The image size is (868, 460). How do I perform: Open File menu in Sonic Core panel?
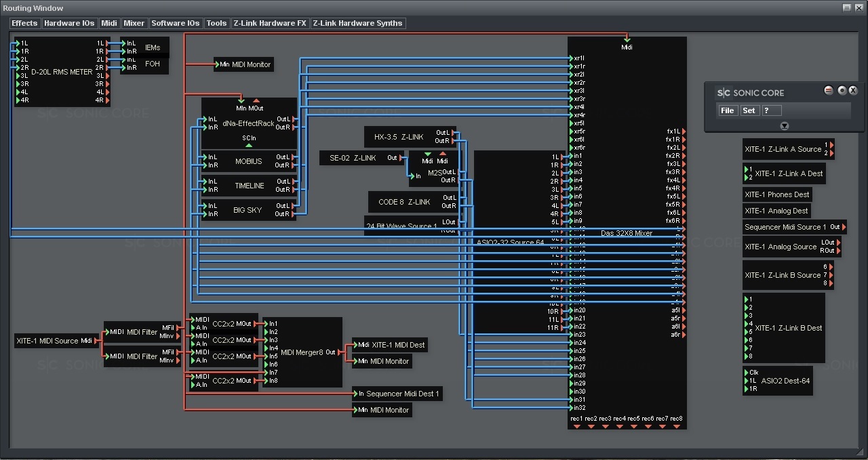pos(727,110)
